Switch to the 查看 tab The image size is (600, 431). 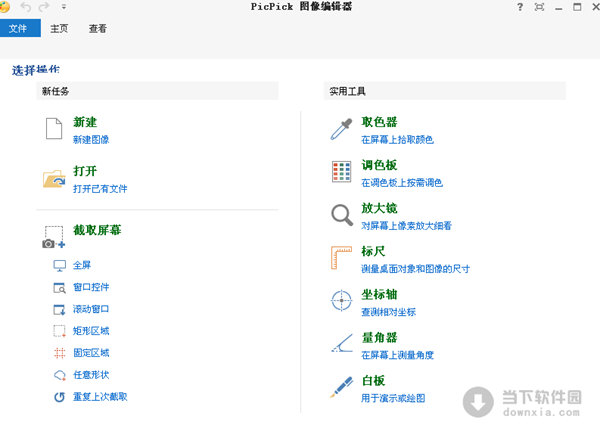coord(98,29)
